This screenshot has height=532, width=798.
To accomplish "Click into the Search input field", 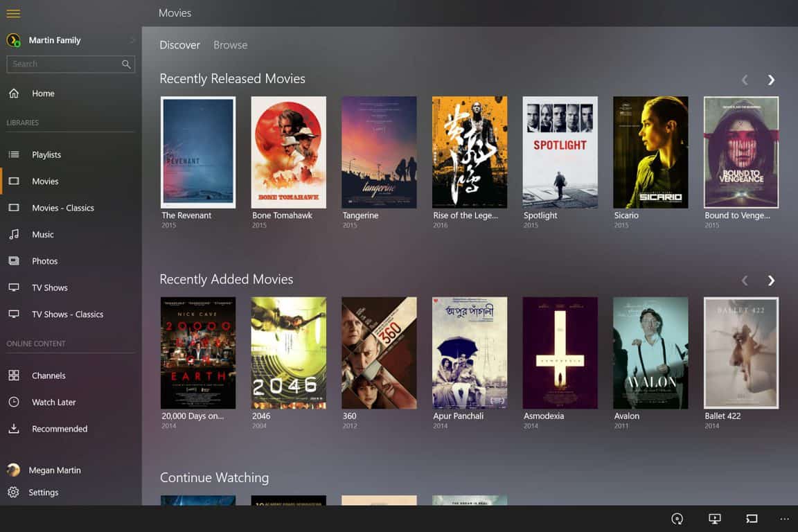I will click(x=71, y=64).
